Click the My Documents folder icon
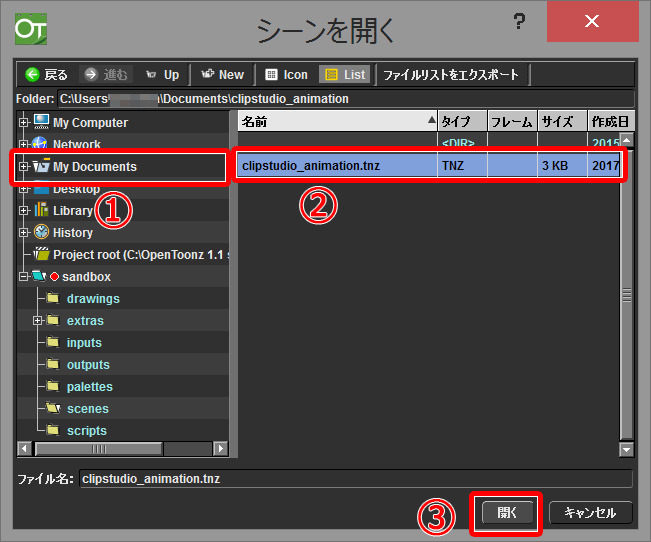 click(x=41, y=165)
